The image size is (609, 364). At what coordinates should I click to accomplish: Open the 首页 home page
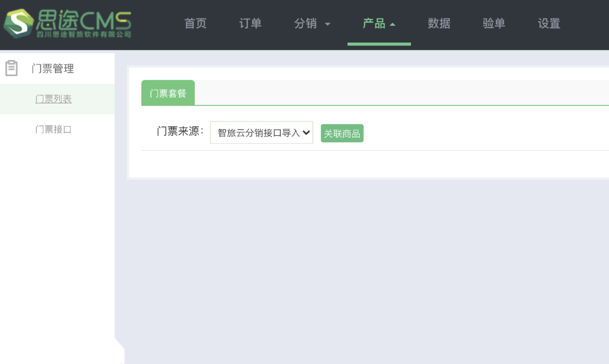point(195,24)
